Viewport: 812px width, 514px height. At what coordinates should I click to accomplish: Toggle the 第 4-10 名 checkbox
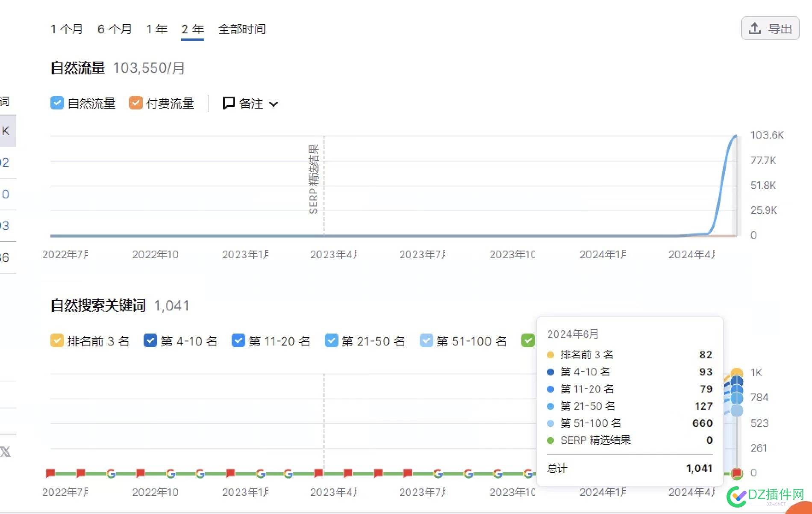[x=150, y=341]
